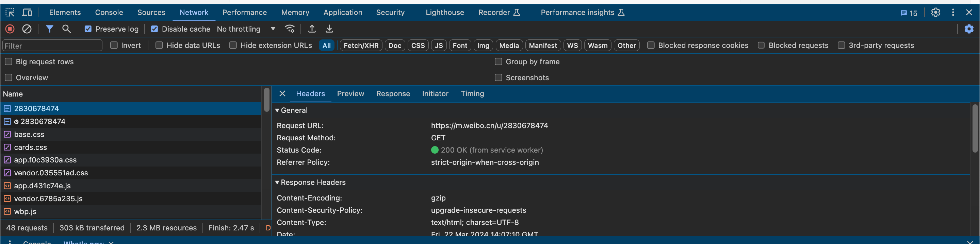Open the Application panel
The height and width of the screenshot is (244, 980).
click(x=343, y=13)
